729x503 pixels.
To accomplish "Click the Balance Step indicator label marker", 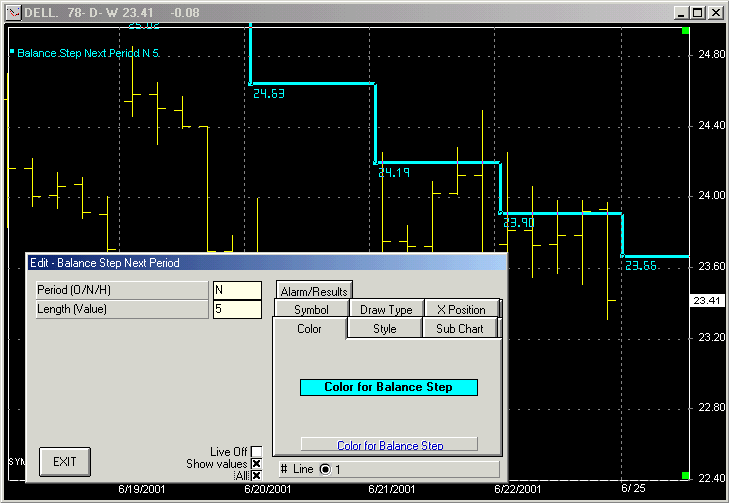I will click(x=12, y=52).
